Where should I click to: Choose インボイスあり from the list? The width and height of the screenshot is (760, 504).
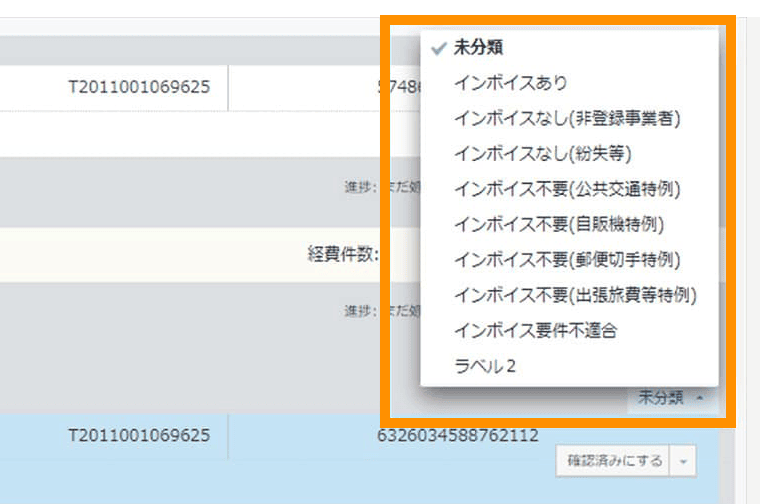pyautogui.click(x=509, y=83)
